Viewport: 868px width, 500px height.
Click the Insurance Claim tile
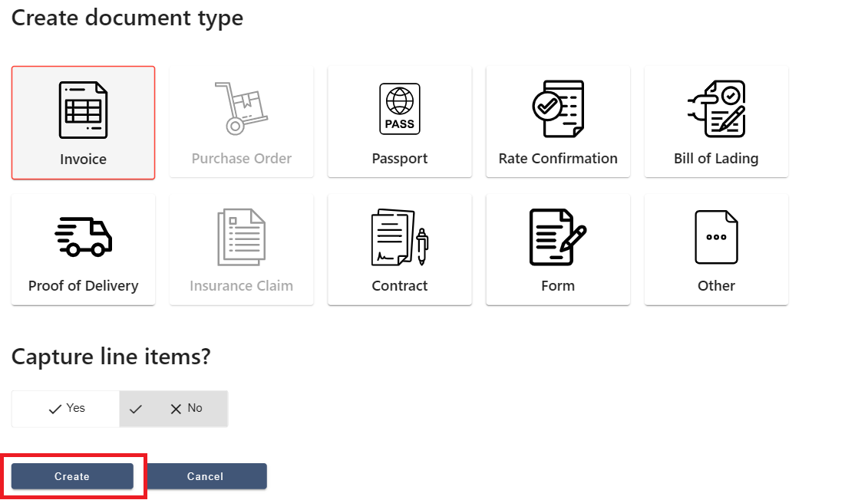[x=241, y=249]
